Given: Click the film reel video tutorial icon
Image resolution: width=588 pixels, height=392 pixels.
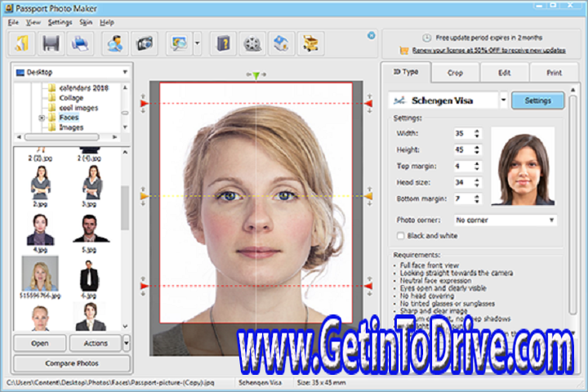Looking at the screenshot, I should pos(252,43).
